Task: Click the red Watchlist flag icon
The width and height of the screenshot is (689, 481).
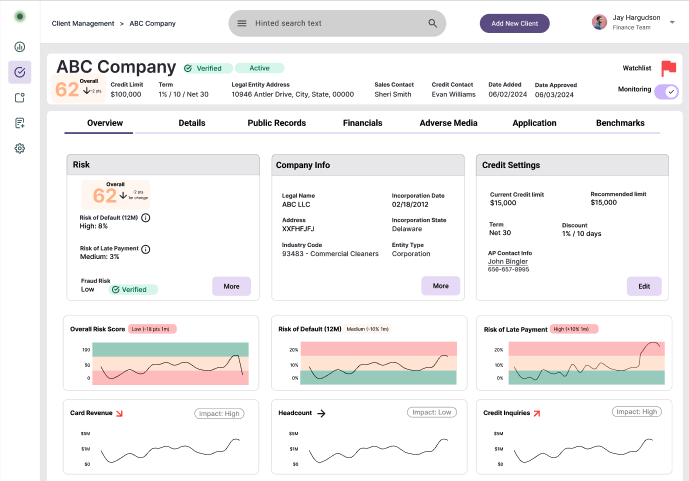Action: click(668, 68)
